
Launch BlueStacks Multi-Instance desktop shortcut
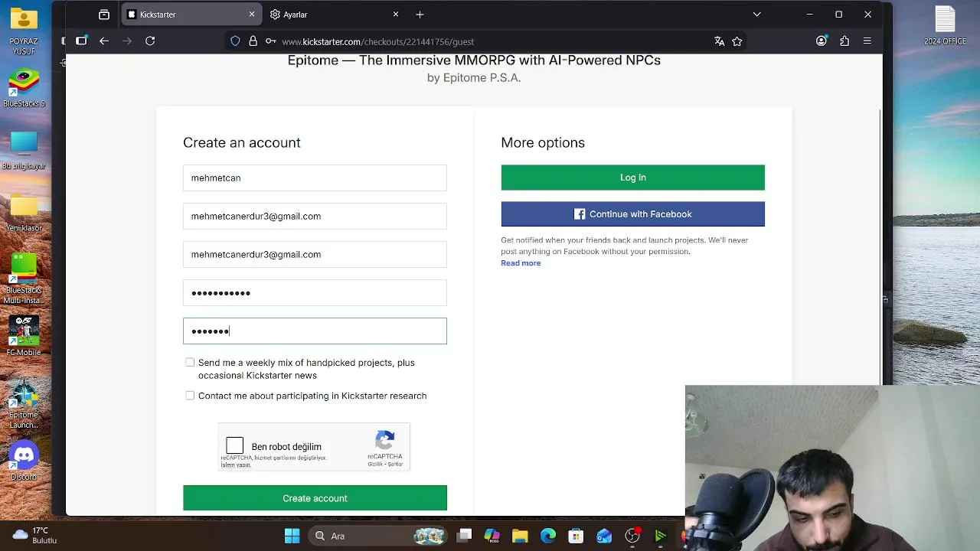(24, 279)
